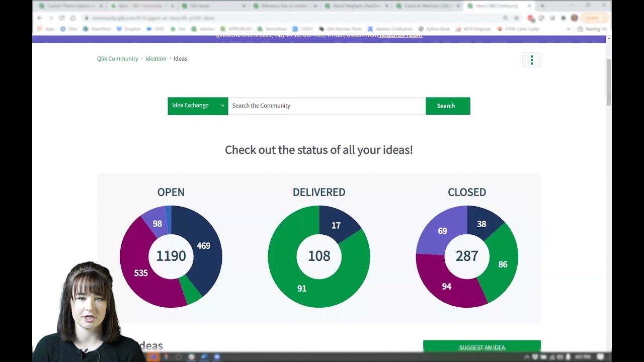644x362 pixels.
Task: Switch to the Qlik Sense tab
Action: point(213,6)
